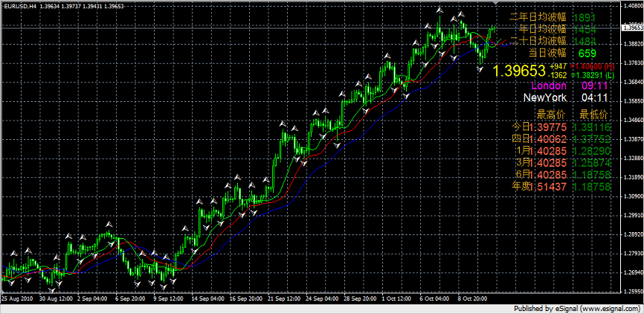This screenshot has width=644, height=314.
Task: Click the 1.37830 price axis label
Action: [633, 63]
